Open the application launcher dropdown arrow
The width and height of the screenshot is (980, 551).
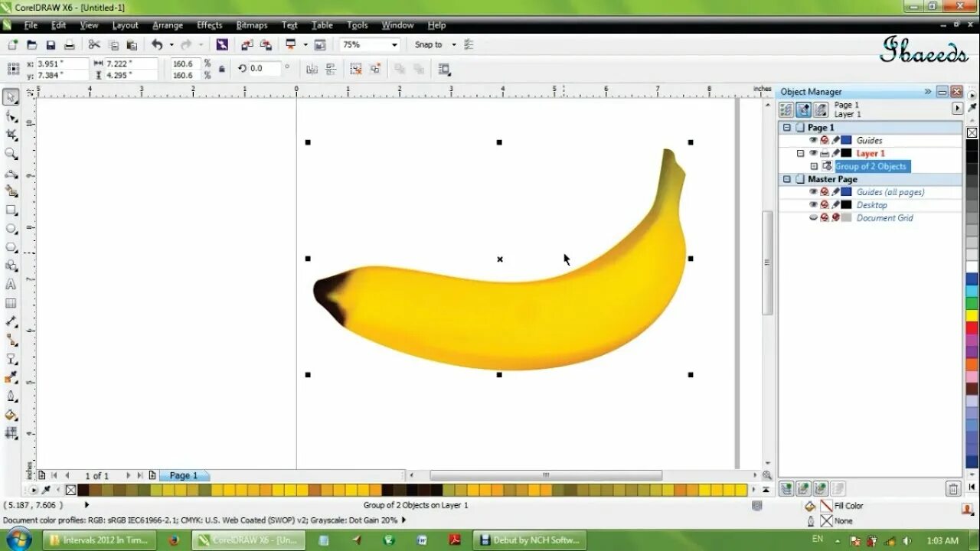click(x=305, y=45)
